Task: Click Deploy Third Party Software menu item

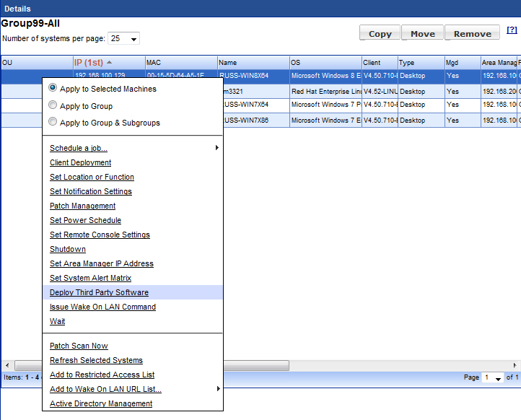Action: click(99, 292)
